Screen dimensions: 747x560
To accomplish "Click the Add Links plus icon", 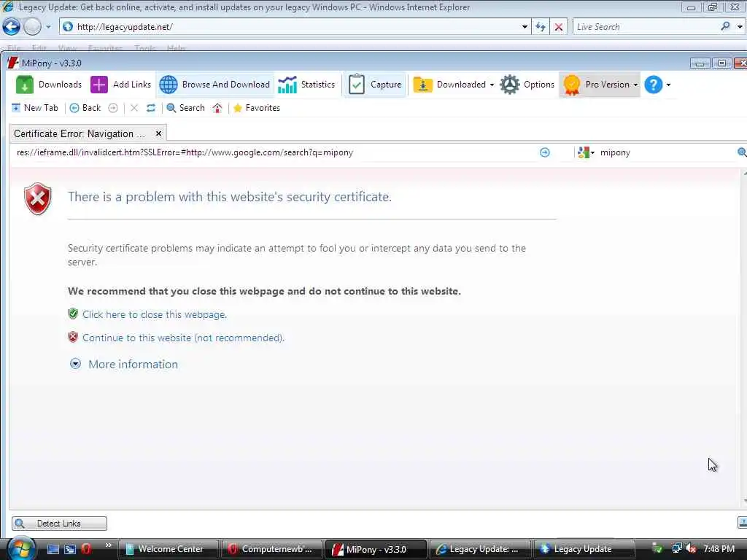I will click(99, 85).
